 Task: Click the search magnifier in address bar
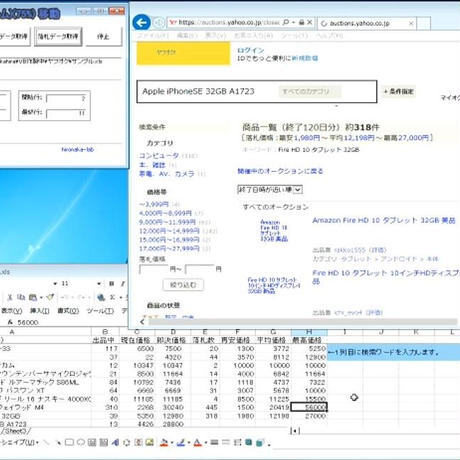click(x=286, y=22)
